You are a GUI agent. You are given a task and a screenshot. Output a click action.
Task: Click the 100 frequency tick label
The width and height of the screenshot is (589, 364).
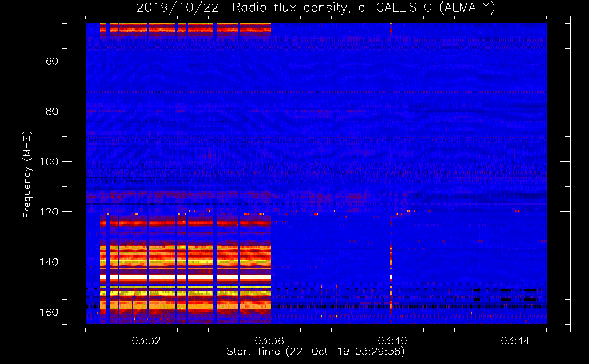tap(49, 162)
